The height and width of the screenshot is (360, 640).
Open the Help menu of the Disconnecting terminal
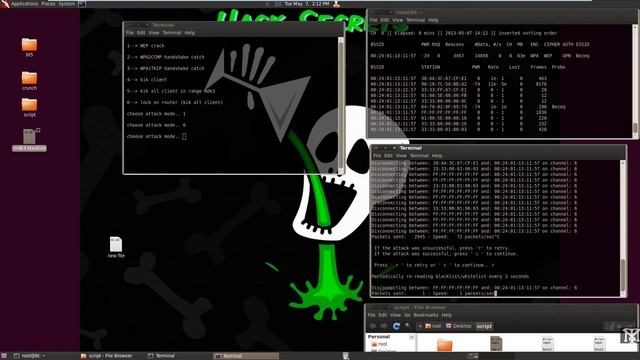(437, 156)
